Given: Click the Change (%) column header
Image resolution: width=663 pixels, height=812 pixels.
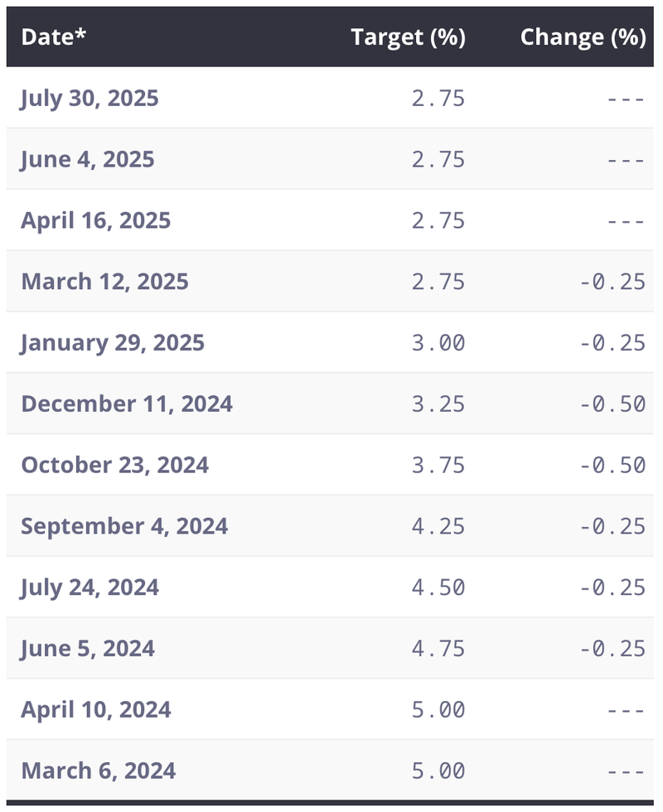Looking at the screenshot, I should click(583, 37).
